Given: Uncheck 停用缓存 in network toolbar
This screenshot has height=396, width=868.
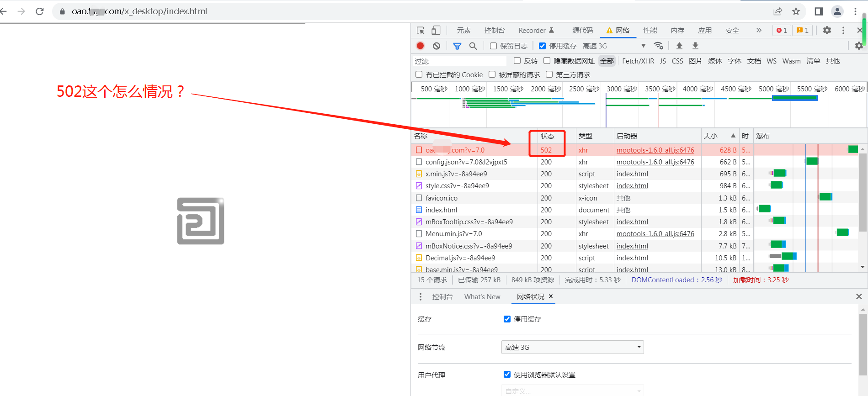Looking at the screenshot, I should tap(542, 46).
